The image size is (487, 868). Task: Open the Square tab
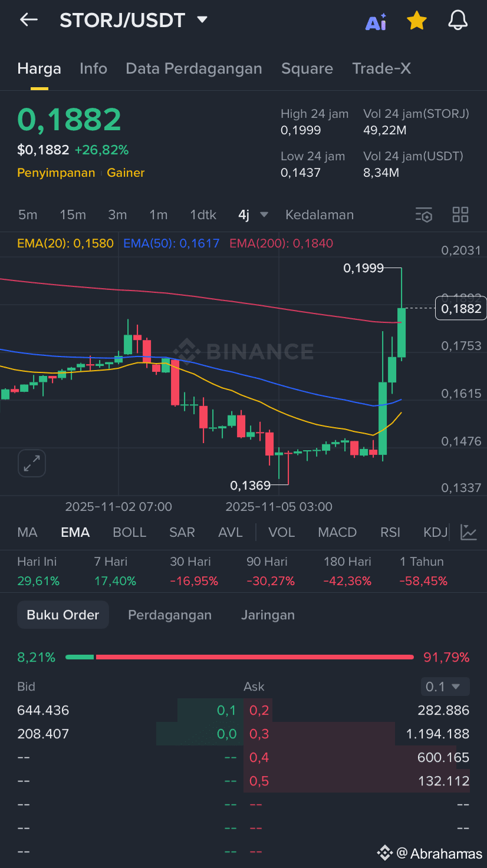[x=307, y=68]
